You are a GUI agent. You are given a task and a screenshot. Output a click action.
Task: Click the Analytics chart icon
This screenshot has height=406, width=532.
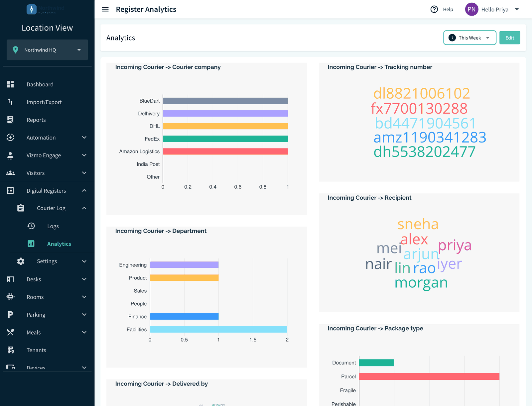(x=31, y=244)
